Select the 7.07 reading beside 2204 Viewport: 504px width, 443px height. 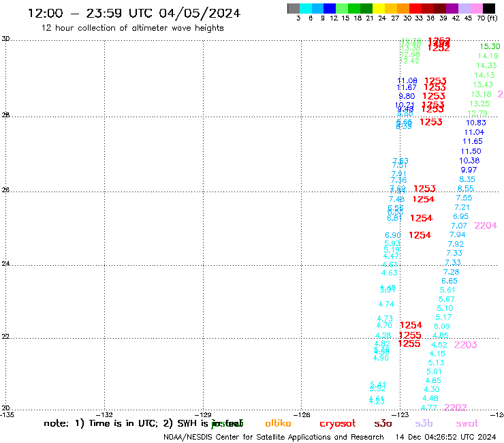coord(459,226)
